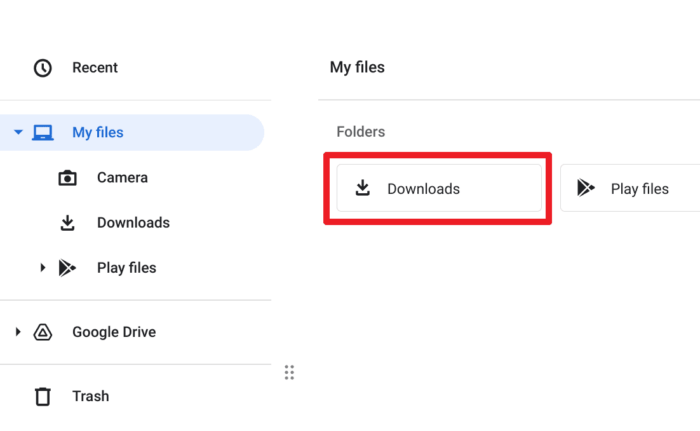Click the Trash bin icon
This screenshot has height=431, width=700.
(43, 397)
